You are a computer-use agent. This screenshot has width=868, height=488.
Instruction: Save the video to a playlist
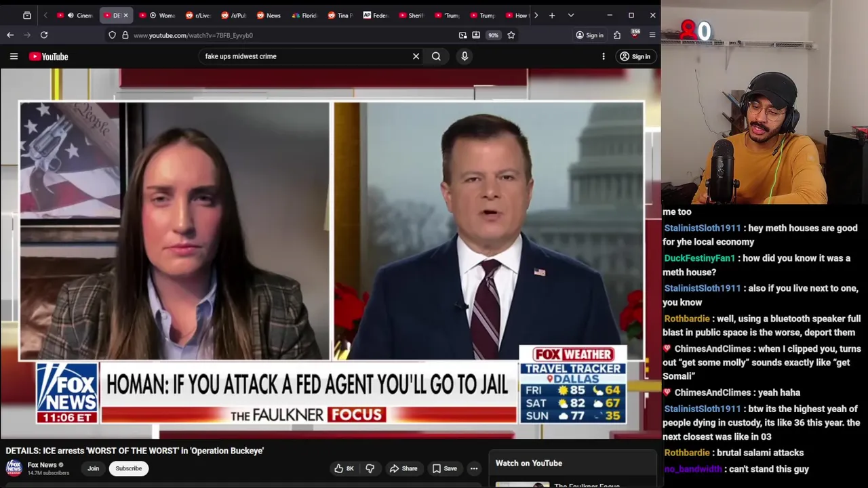coord(445,468)
